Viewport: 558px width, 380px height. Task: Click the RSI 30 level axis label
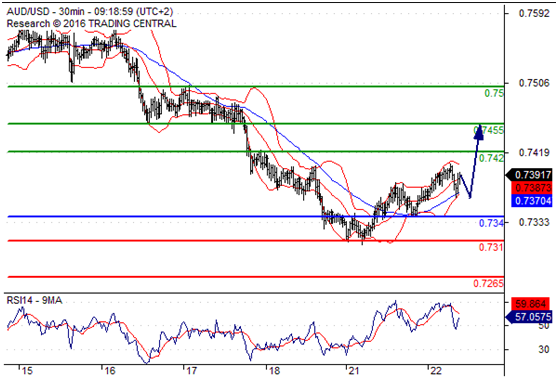[x=544, y=350]
